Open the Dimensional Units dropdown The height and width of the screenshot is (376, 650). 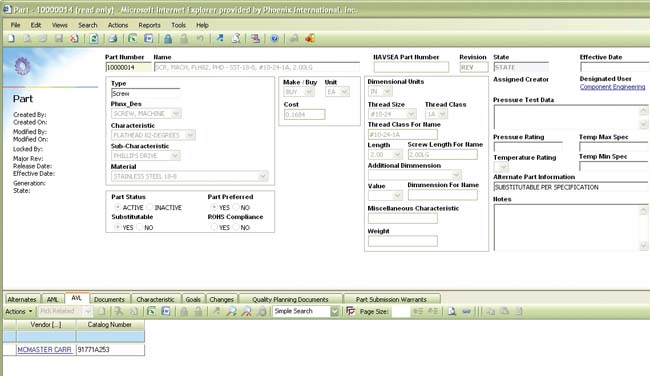tap(388, 91)
